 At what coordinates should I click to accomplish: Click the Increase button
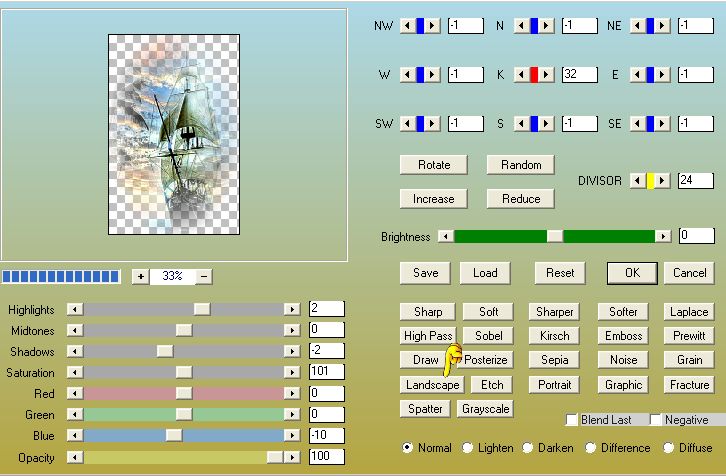pyautogui.click(x=434, y=199)
